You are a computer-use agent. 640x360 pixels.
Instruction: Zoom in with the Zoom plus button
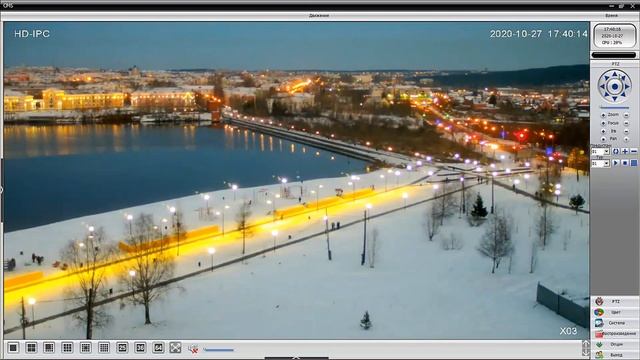point(603,115)
